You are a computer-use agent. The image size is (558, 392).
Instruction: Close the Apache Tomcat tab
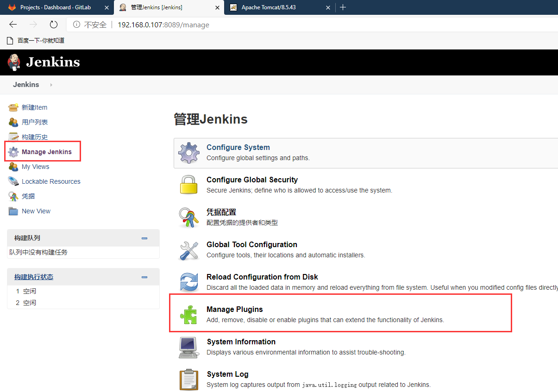(328, 7)
